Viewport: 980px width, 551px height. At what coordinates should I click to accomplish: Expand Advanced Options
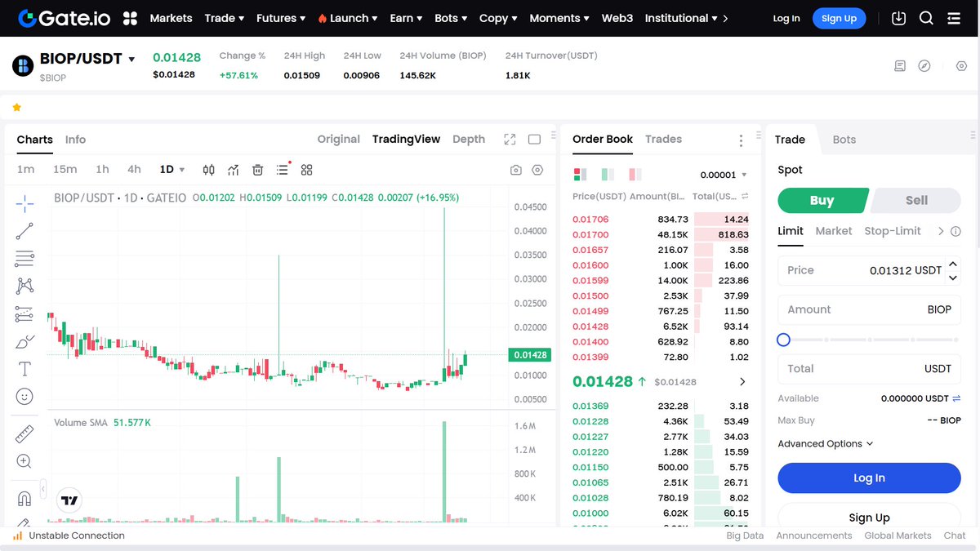coord(826,444)
